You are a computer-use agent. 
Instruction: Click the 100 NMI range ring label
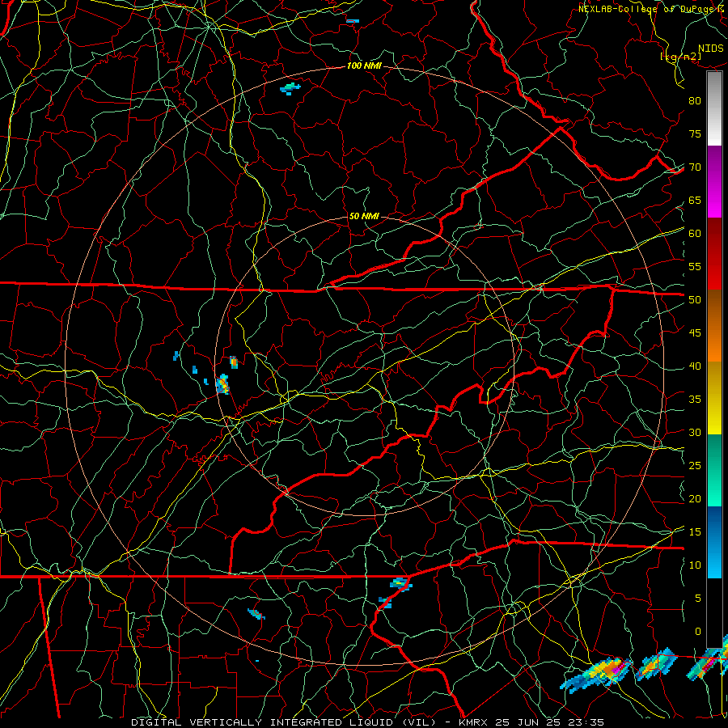pos(364,66)
